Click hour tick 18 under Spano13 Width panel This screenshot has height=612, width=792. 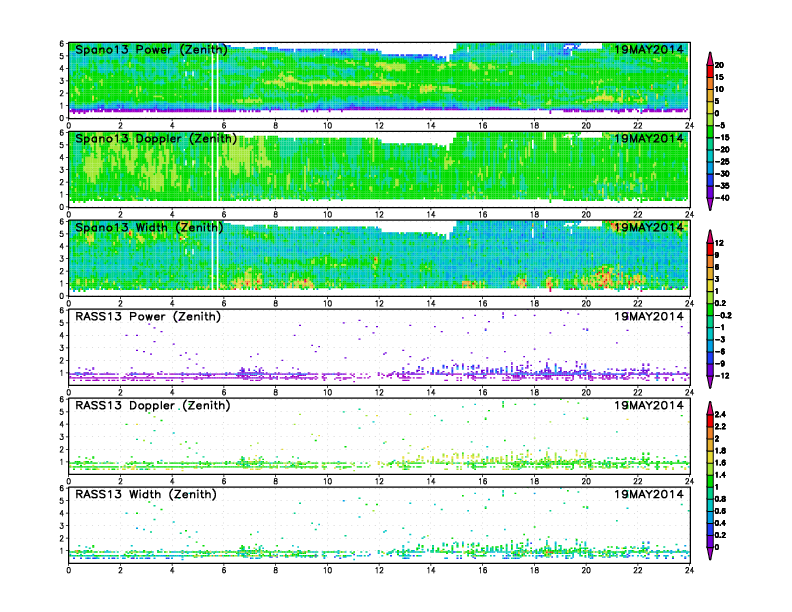point(534,303)
